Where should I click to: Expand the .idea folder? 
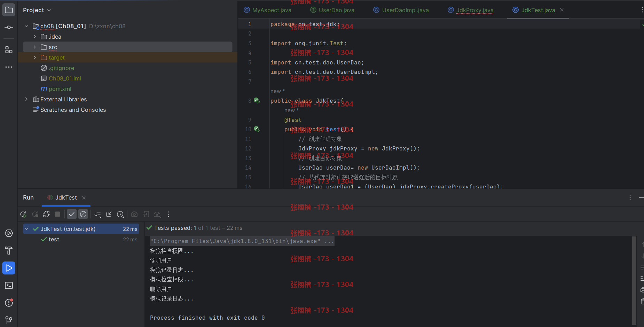pos(34,37)
